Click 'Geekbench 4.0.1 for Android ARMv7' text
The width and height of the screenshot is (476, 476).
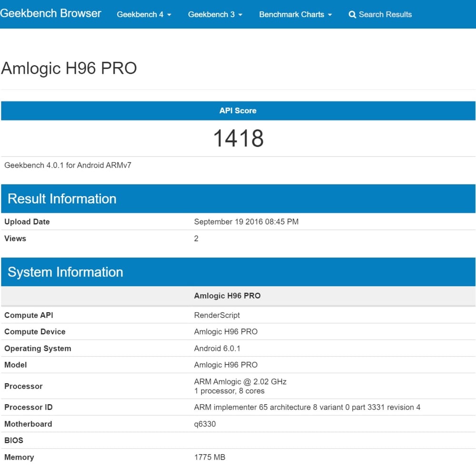(x=68, y=165)
